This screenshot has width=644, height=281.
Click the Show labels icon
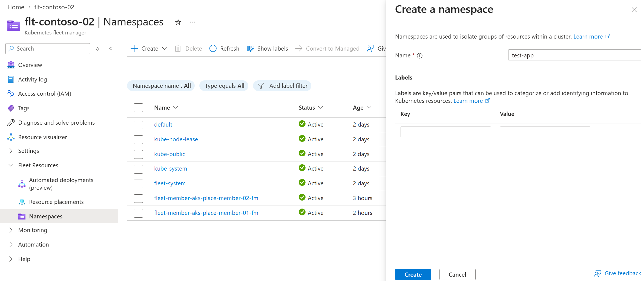(250, 49)
